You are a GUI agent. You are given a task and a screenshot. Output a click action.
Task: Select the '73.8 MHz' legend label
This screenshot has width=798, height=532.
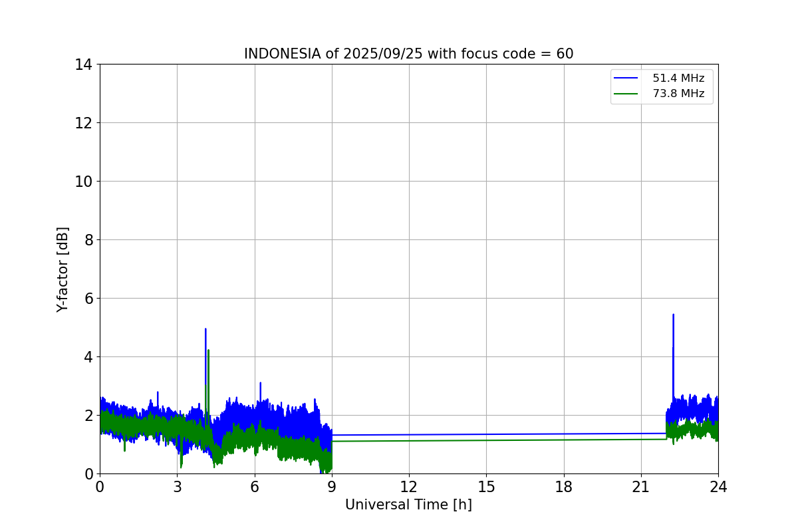(678, 94)
